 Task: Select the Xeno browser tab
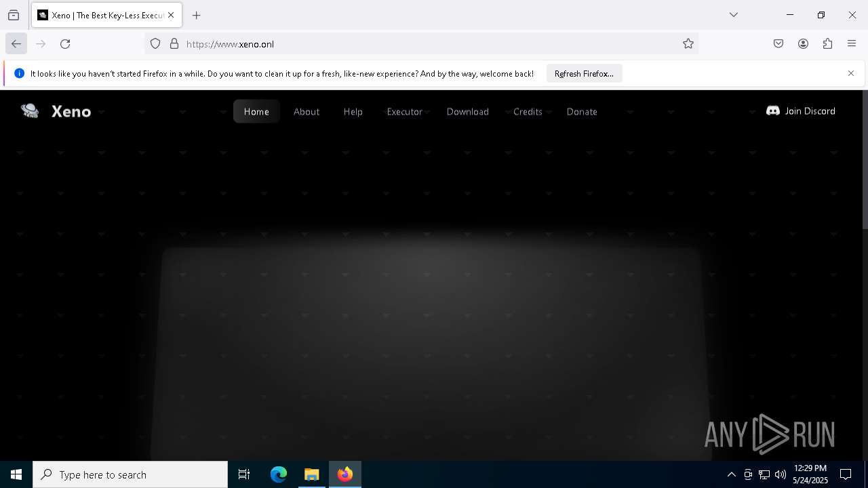tap(106, 15)
